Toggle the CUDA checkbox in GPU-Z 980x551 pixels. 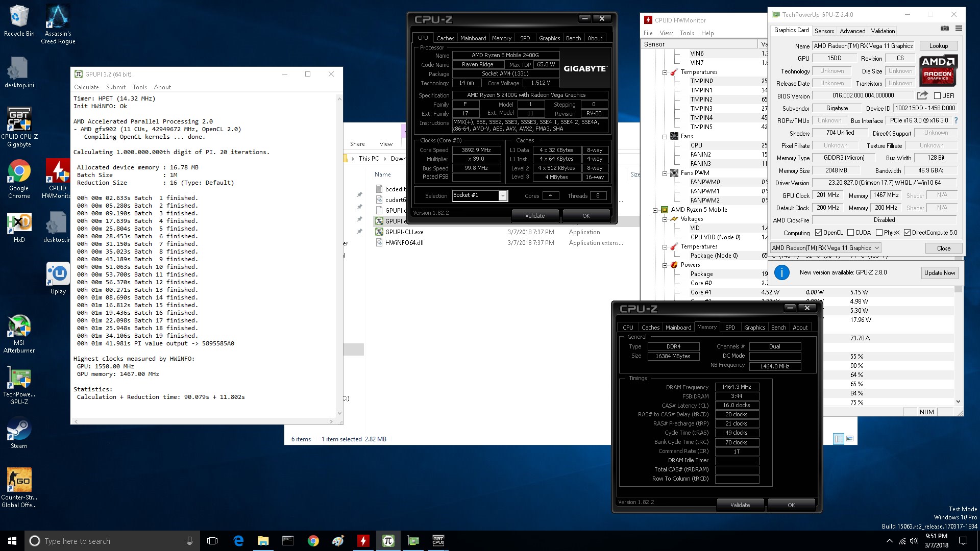[x=850, y=233]
